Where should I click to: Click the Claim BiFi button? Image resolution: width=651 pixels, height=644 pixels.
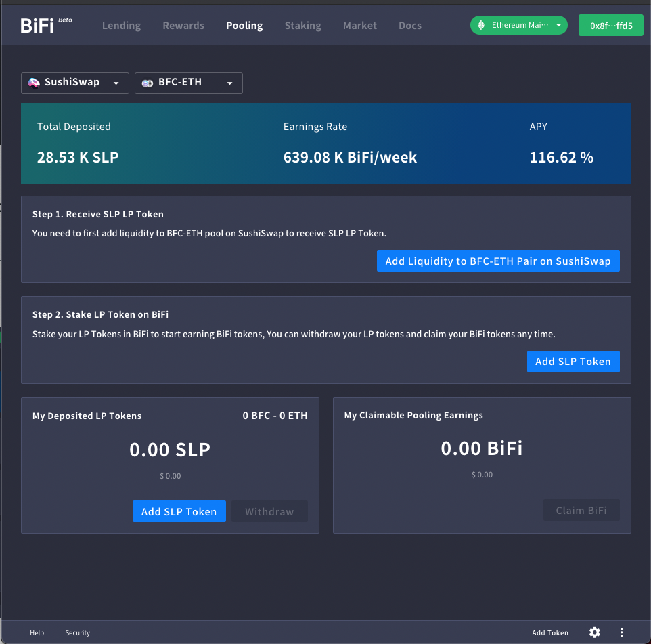(x=581, y=510)
